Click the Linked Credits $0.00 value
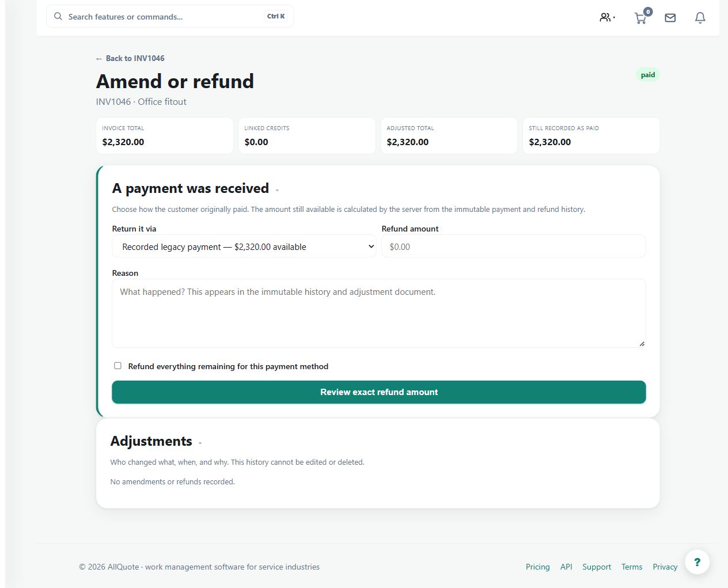728x588 pixels. click(256, 142)
